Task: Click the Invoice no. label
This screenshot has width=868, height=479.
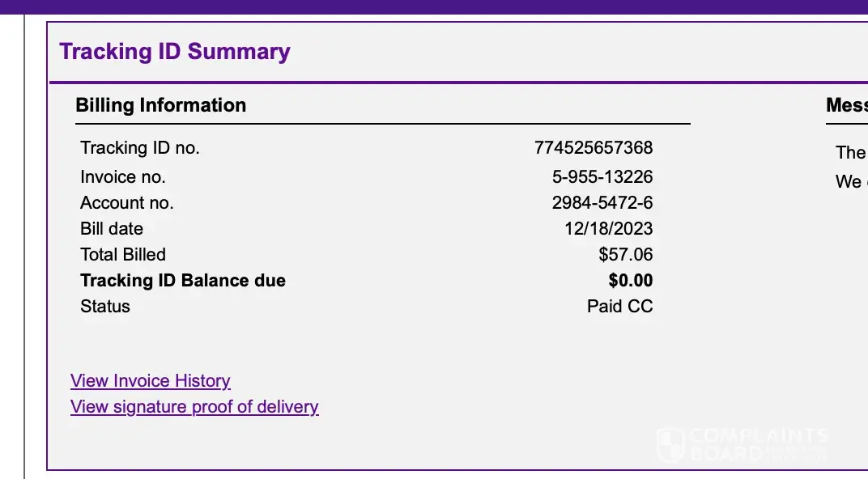Action: [x=122, y=177]
